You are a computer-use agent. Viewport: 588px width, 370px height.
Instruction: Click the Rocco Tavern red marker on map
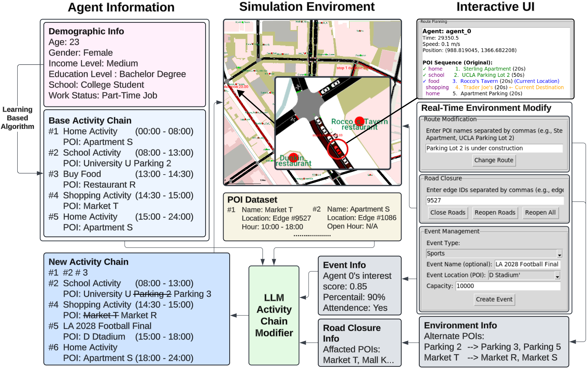359,121
